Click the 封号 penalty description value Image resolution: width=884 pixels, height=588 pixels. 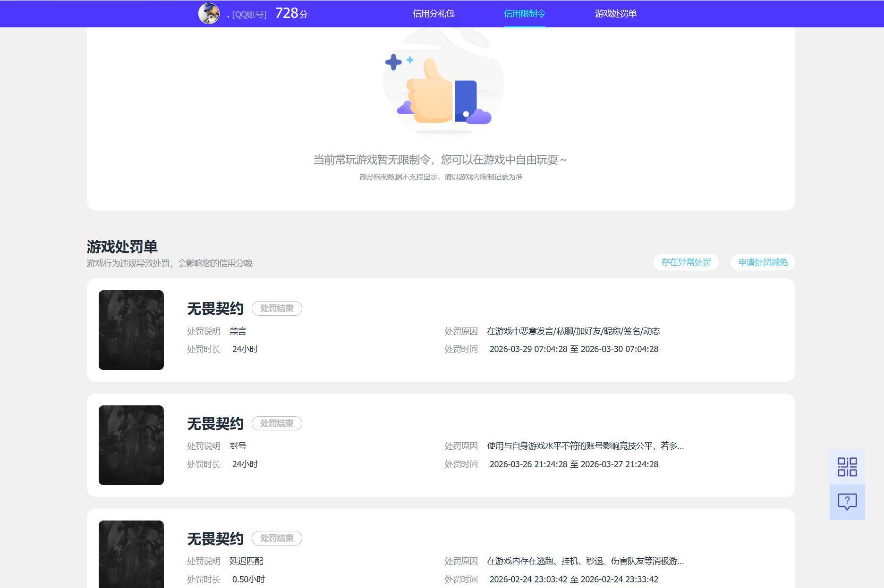pos(238,446)
